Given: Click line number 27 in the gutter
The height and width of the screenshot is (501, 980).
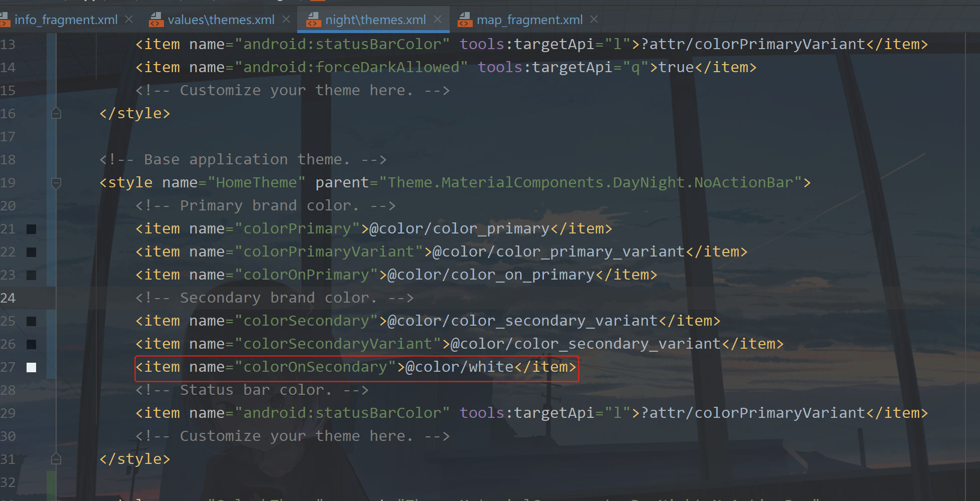Looking at the screenshot, I should click(8, 367).
